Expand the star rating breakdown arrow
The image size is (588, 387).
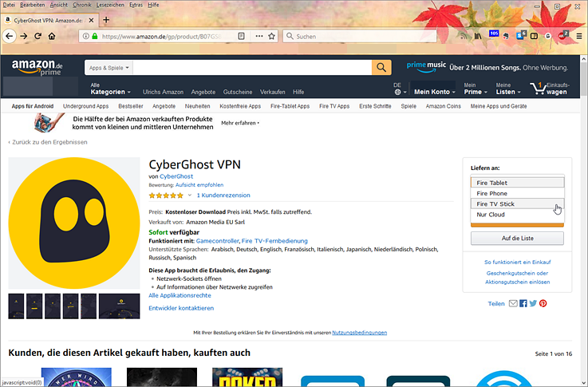(190, 195)
